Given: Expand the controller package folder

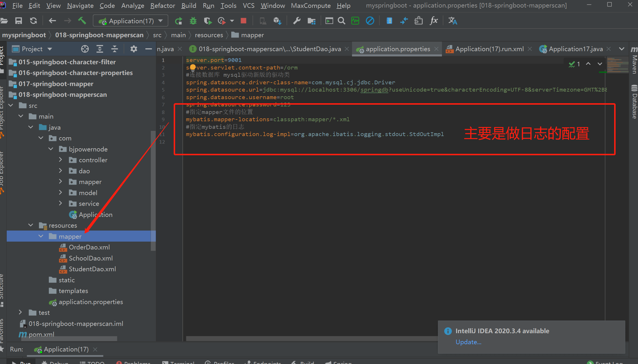Looking at the screenshot, I should pos(61,160).
